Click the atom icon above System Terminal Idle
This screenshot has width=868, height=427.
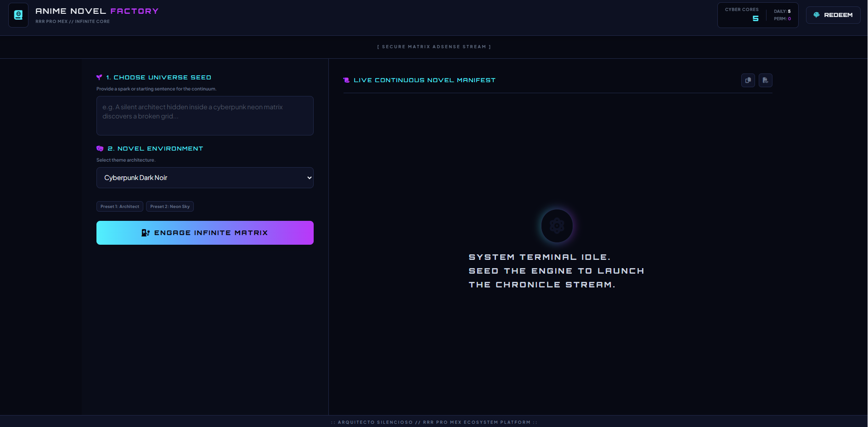pos(557,226)
